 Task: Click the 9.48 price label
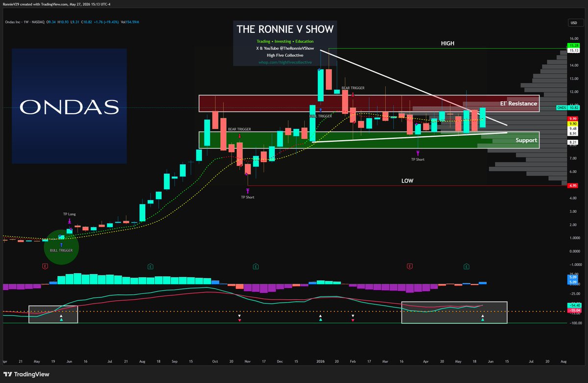pyautogui.click(x=573, y=129)
